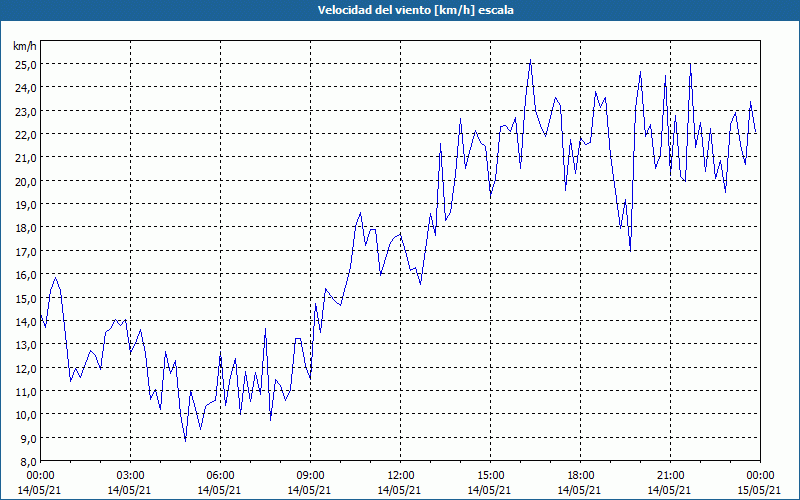Click the '14,0' y-axis label
The width and height of the screenshot is (800, 500).
27,321
